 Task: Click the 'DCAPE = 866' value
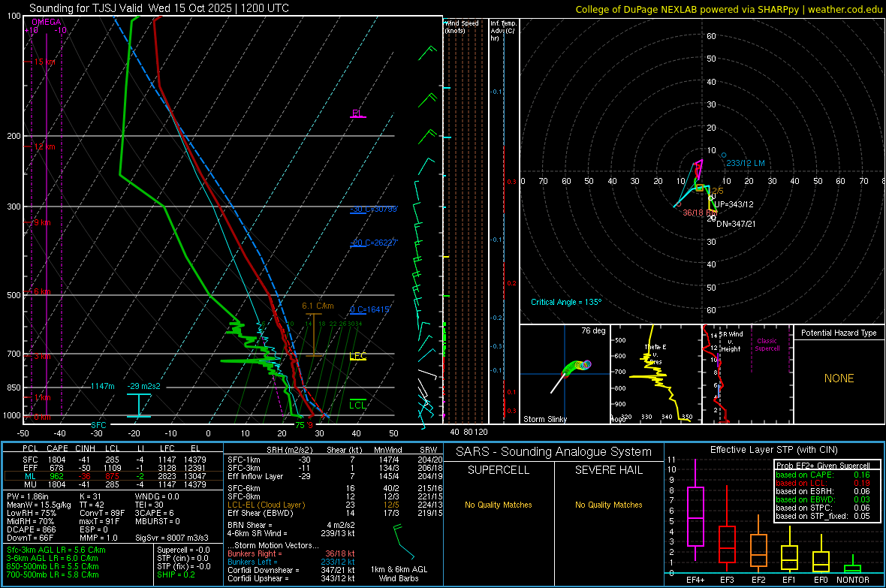point(31,529)
